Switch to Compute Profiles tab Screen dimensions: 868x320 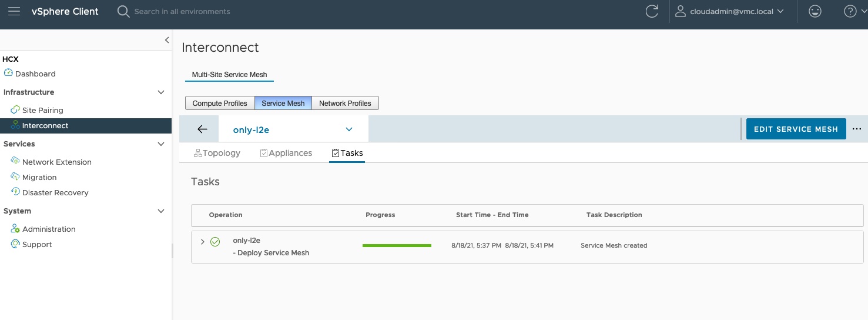click(220, 104)
